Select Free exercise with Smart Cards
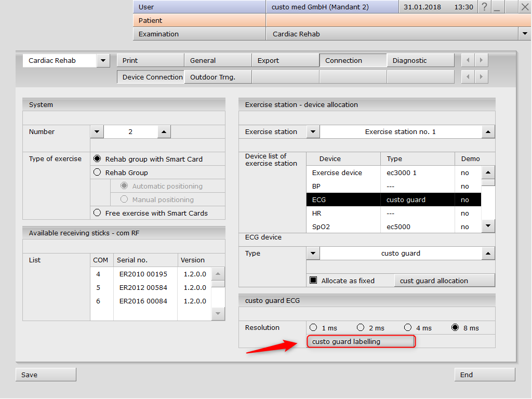Screen dimensions: 532x399 [x=97, y=212]
